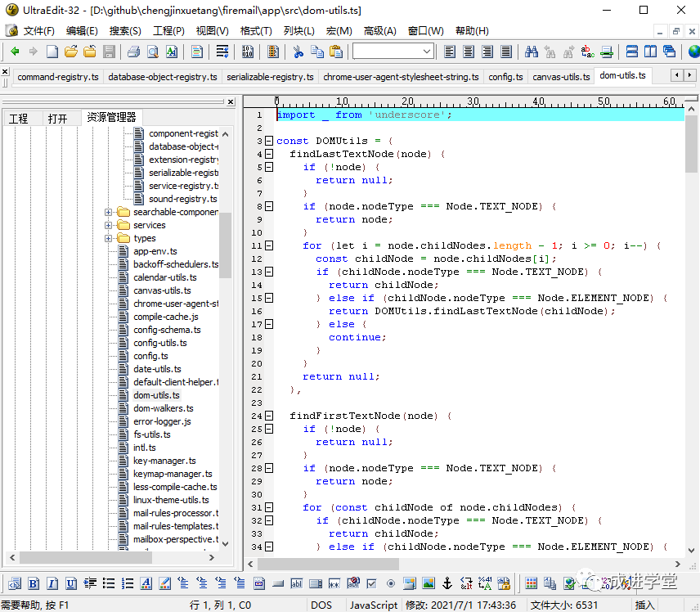Viewport: 700px width, 612px height.
Task: Expand the services folder
Action: click(x=108, y=225)
